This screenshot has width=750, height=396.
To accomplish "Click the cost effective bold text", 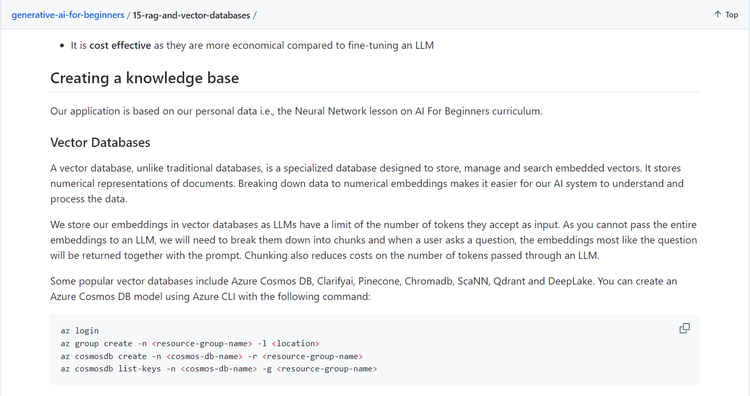I will coord(120,45).
